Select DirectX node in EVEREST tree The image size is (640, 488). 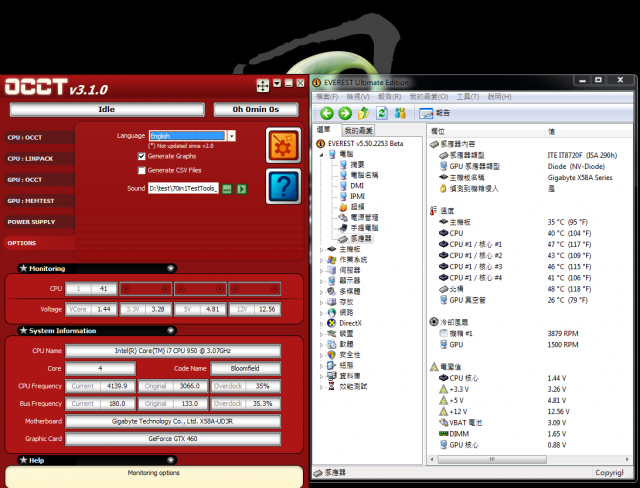point(350,323)
